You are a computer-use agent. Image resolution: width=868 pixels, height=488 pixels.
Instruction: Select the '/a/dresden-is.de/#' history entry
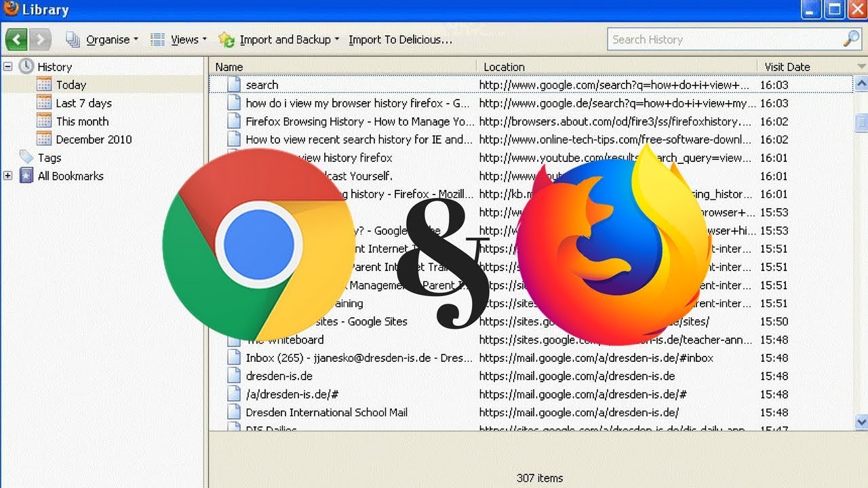point(531,394)
